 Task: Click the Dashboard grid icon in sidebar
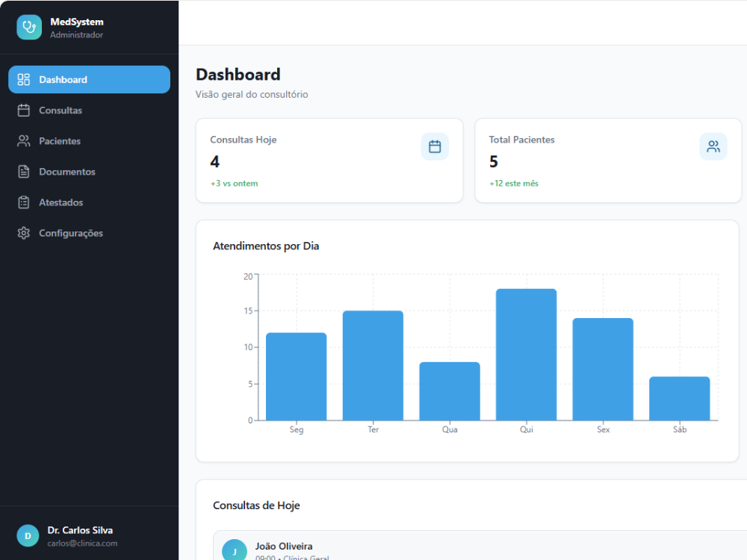24,80
